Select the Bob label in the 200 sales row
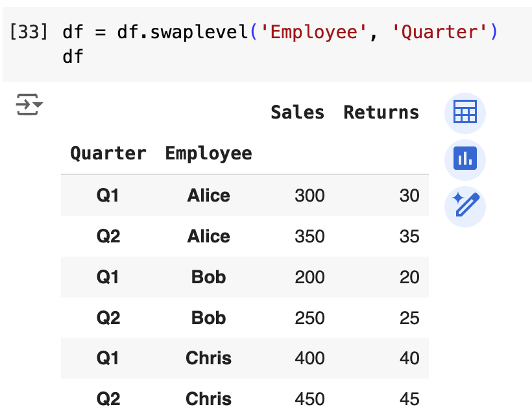Image resolution: width=532 pixels, height=420 pixels. point(208,277)
